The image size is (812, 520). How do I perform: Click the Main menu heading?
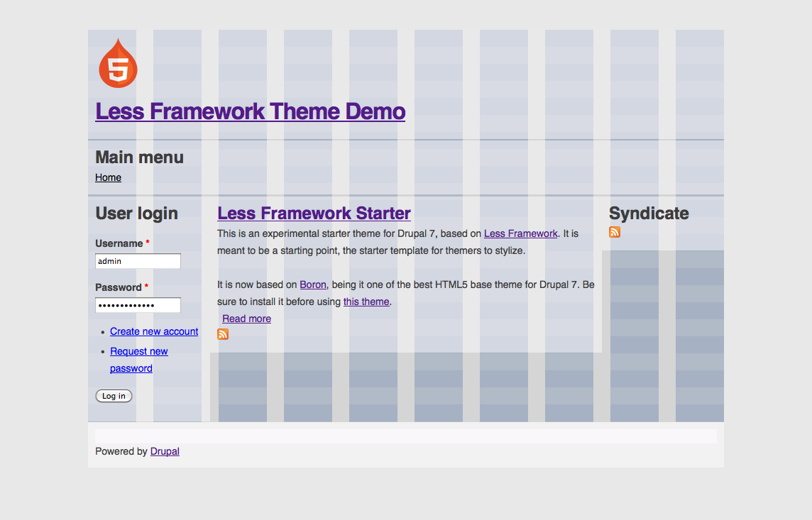pos(139,157)
